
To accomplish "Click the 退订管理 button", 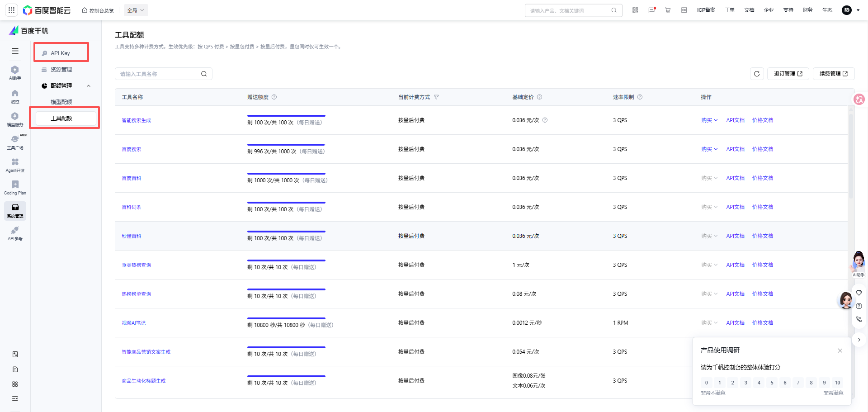I will tap(788, 74).
